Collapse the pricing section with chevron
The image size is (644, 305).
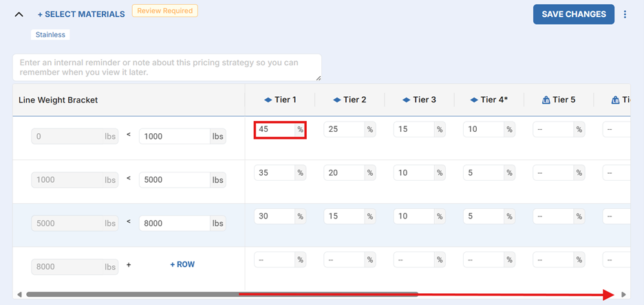point(19,14)
